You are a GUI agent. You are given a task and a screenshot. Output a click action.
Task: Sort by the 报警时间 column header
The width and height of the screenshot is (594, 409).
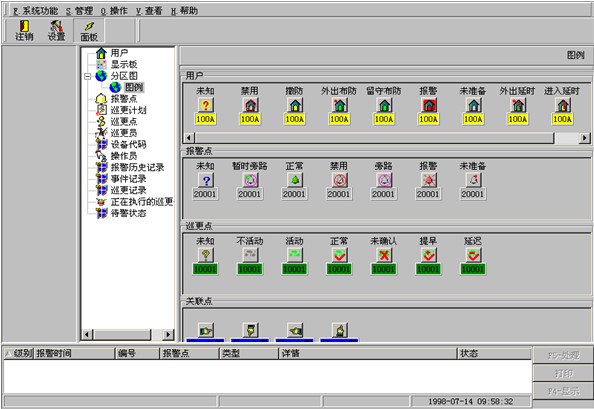pos(74,353)
